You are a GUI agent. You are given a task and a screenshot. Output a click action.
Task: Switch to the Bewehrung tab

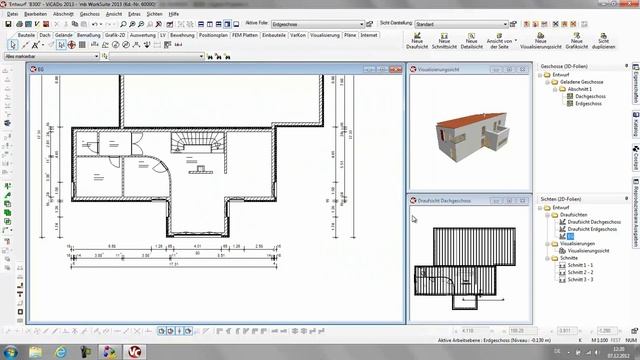pyautogui.click(x=182, y=35)
